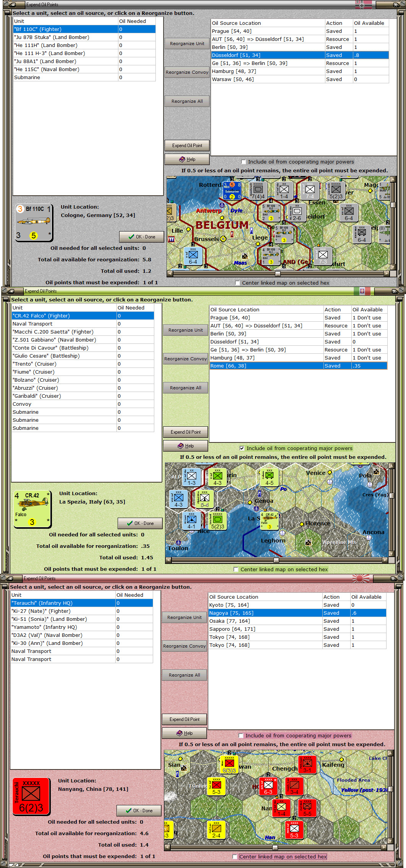This screenshot has width=406, height=868.
Task: Move German map horizontal scrollbar thumb
Action: [278, 274]
